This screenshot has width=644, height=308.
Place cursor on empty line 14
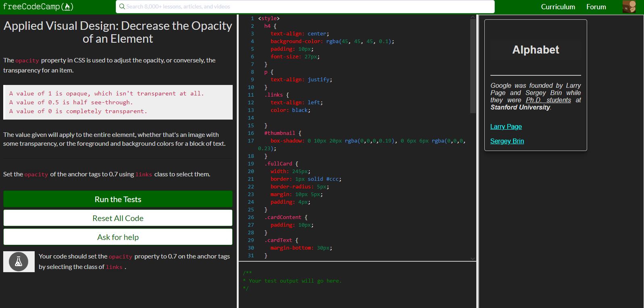click(363, 118)
